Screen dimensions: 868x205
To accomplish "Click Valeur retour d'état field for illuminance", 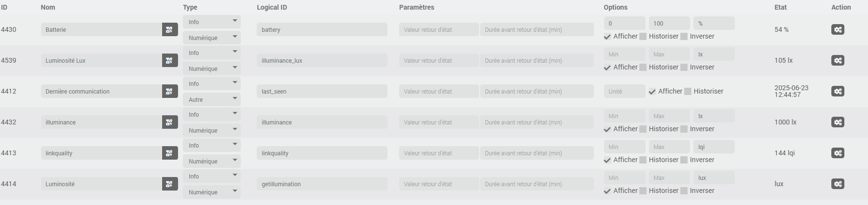I will click(439, 122).
